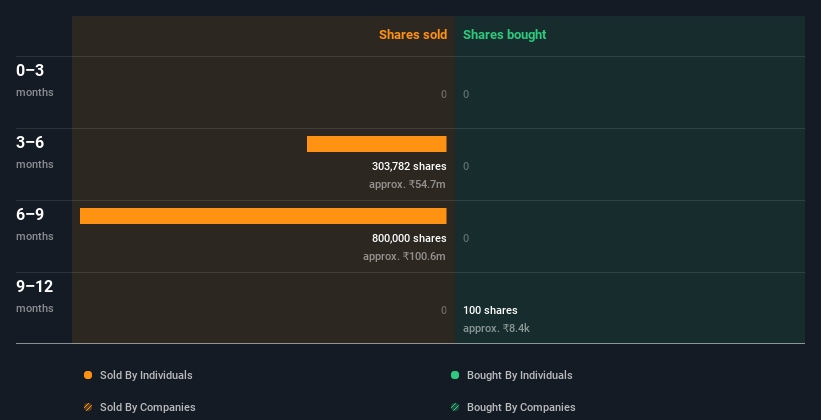This screenshot has height=420, width=821.
Task: Click the Shares bought column header
Action: click(x=505, y=35)
